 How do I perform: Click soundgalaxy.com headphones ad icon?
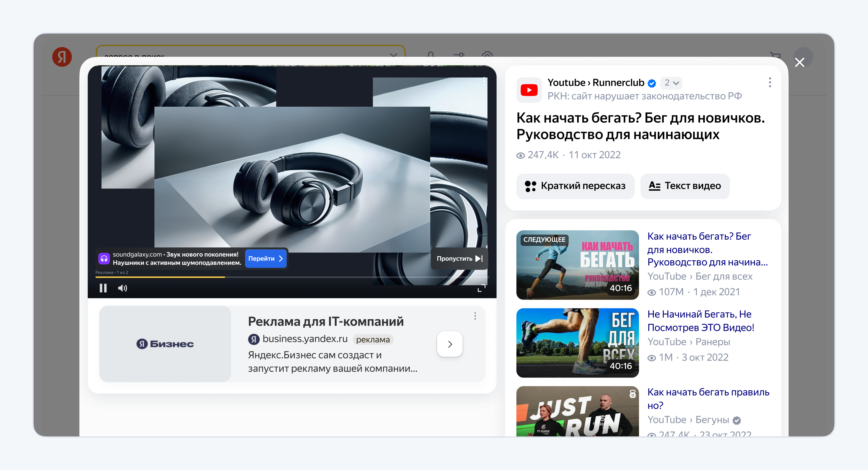point(104,258)
